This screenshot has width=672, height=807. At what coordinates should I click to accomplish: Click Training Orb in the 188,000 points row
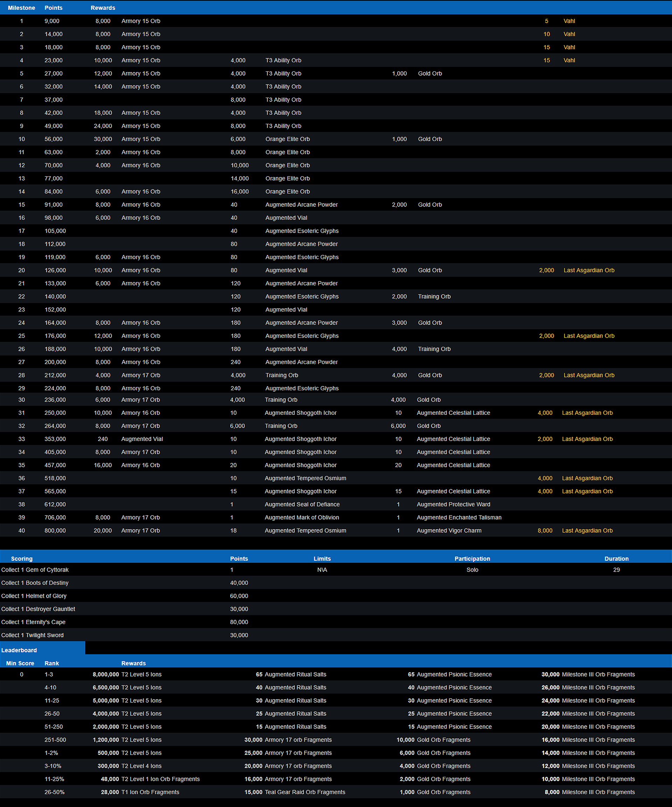(x=434, y=349)
